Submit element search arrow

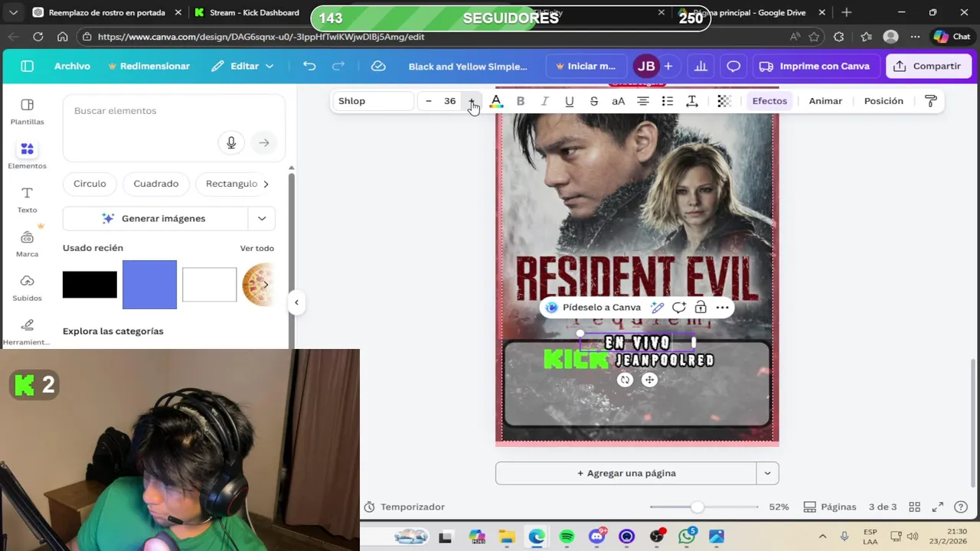[x=264, y=142]
